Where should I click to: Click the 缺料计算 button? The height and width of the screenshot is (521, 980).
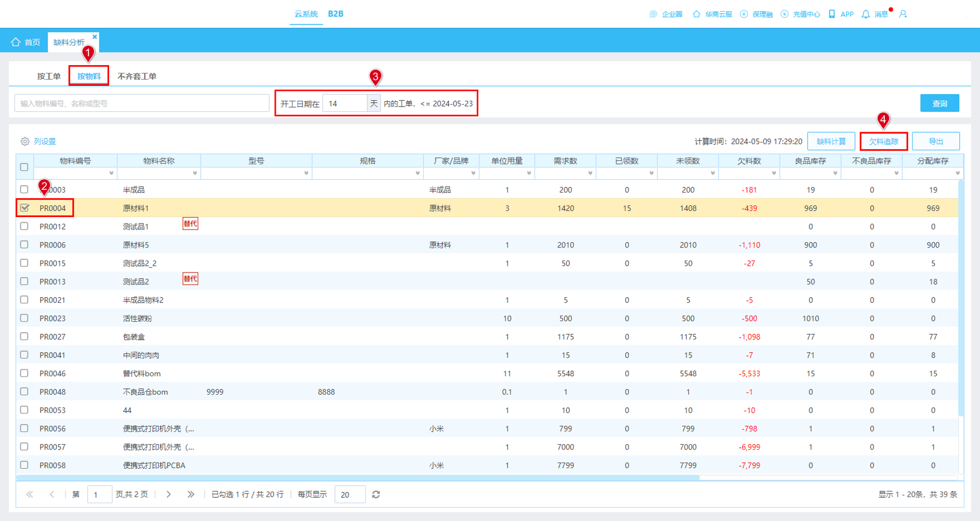point(831,141)
